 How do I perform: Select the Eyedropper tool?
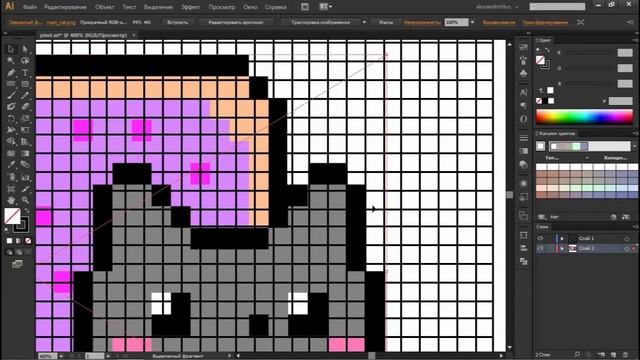tap(11, 165)
